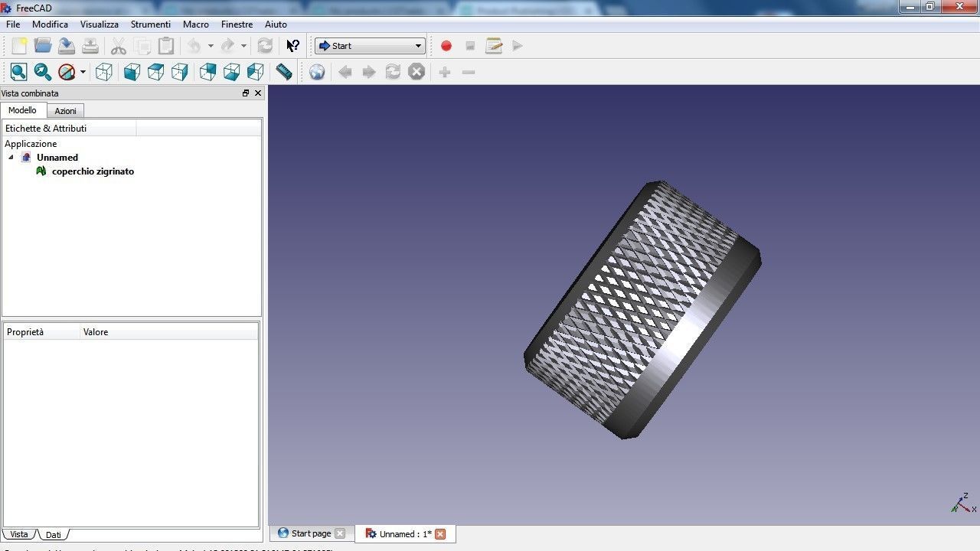Open the Strumenti menu
This screenshot has width=980, height=551.
[x=151, y=24]
